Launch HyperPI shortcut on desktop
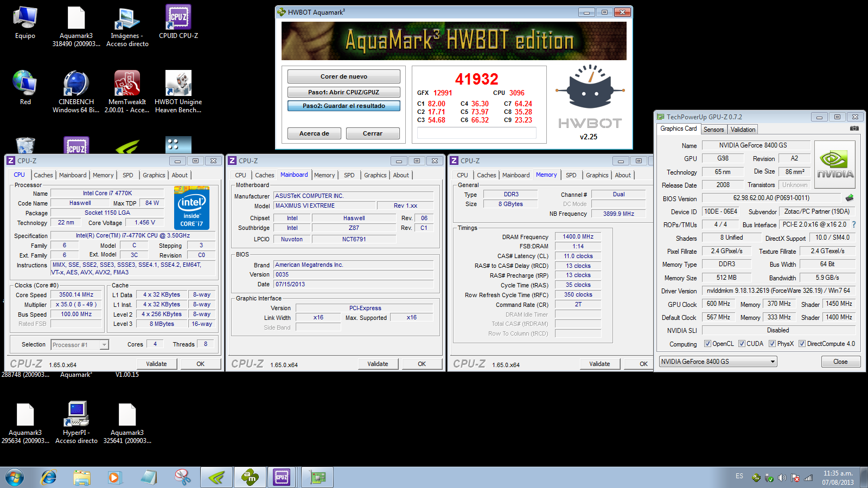The height and width of the screenshot is (488, 868). coord(76,423)
